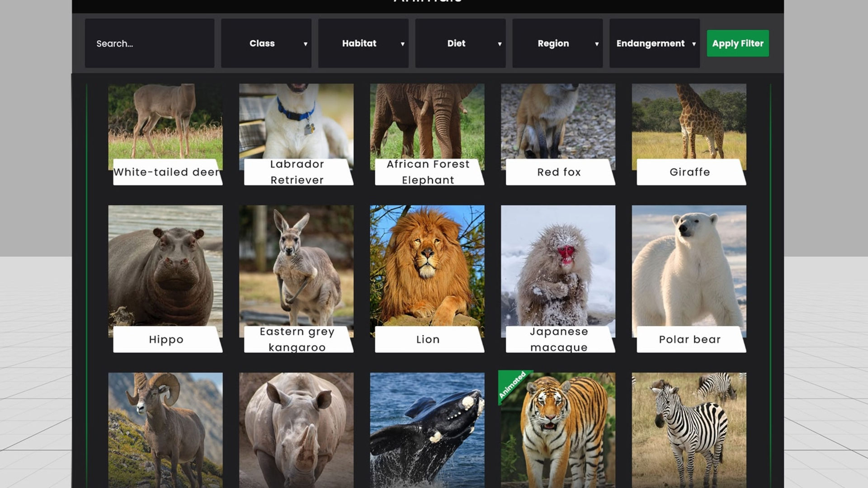Open the Class filter dropdown
This screenshot has width=868, height=488.
click(266, 43)
